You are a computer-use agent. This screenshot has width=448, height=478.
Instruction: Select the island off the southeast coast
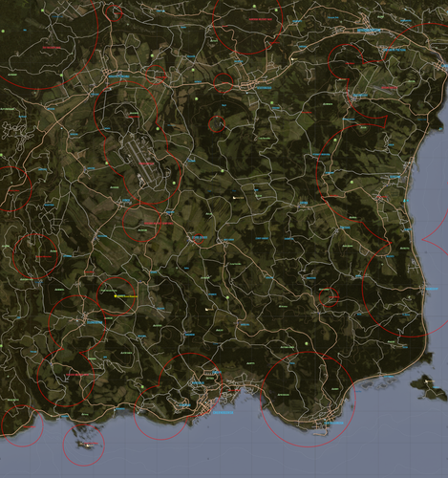coord(429,388)
